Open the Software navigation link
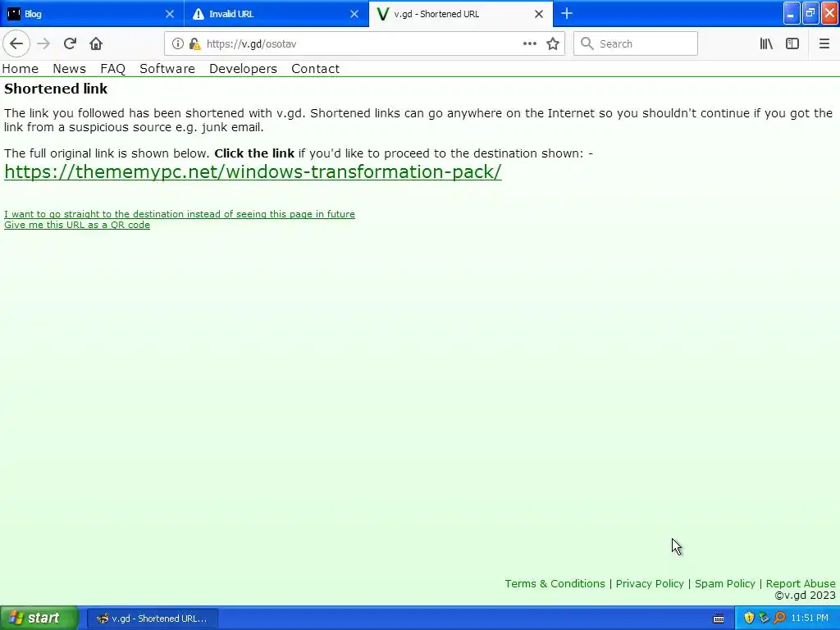This screenshot has width=840, height=630. coord(167,69)
